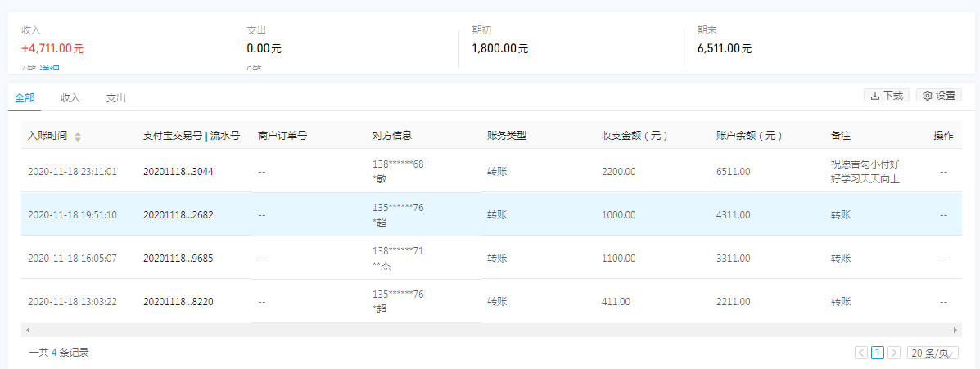Click the scrollbar's right arrow
Image resolution: width=980 pixels, height=369 pixels.
click(955, 330)
